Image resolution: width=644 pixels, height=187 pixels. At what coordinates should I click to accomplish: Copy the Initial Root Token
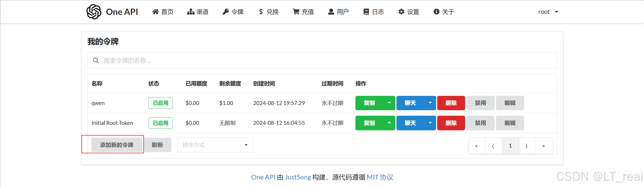[369, 123]
